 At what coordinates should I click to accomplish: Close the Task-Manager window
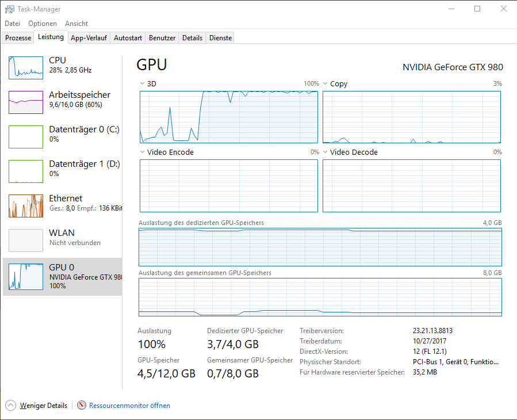point(503,9)
